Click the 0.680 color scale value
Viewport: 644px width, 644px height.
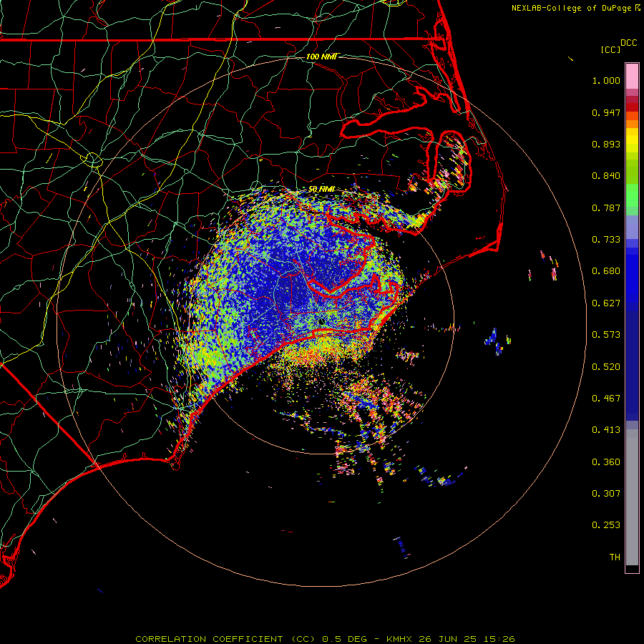pos(606,271)
